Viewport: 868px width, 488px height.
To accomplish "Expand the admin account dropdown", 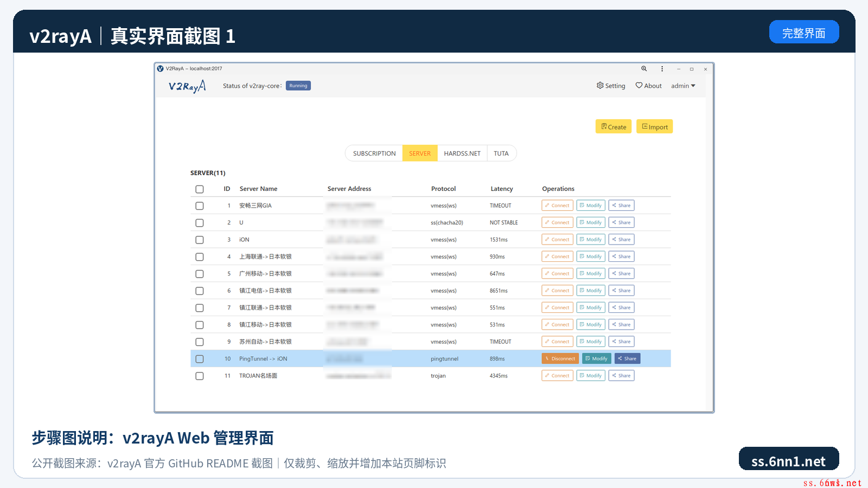I will [683, 86].
